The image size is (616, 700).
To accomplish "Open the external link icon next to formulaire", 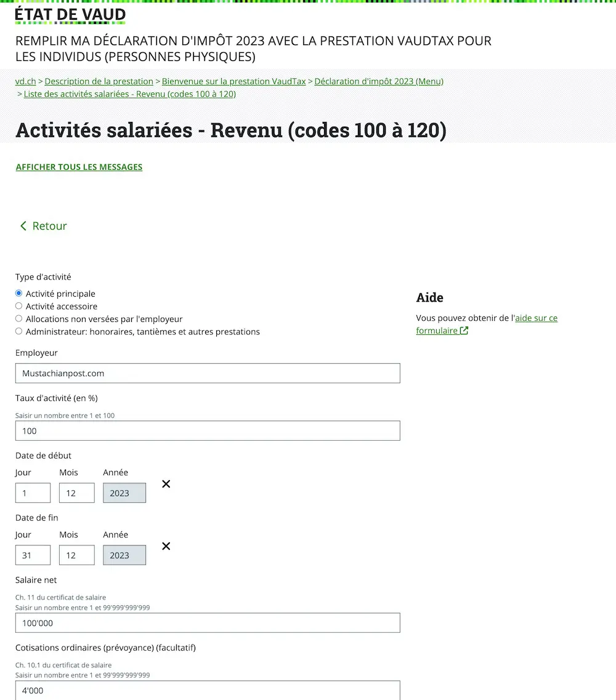I will click(x=464, y=331).
